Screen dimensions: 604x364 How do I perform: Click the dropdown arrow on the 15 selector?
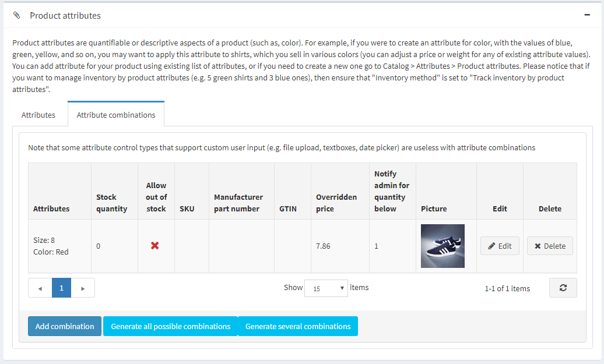341,288
